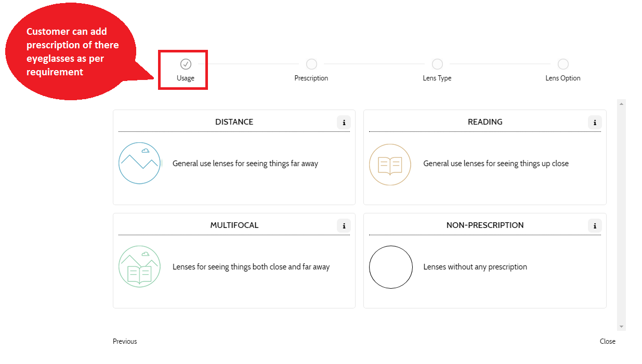Select the Multifocal book and mountain icon

click(x=140, y=266)
